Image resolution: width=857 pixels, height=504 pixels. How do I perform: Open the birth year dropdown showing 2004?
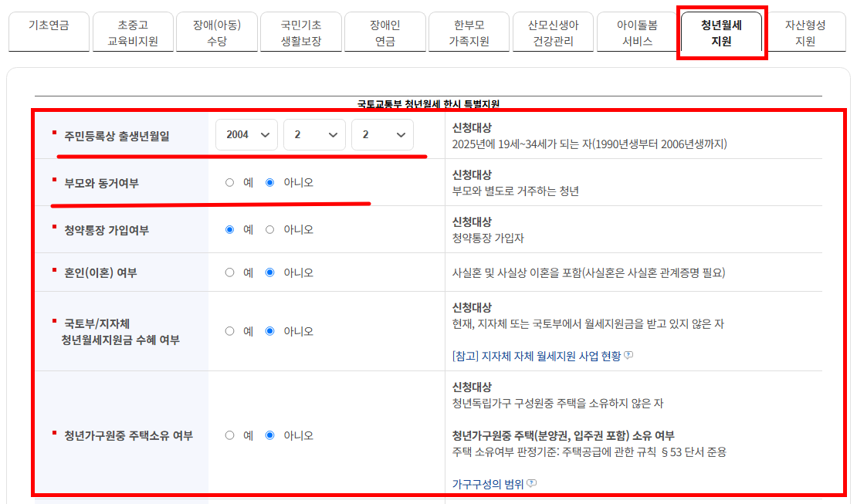click(246, 134)
